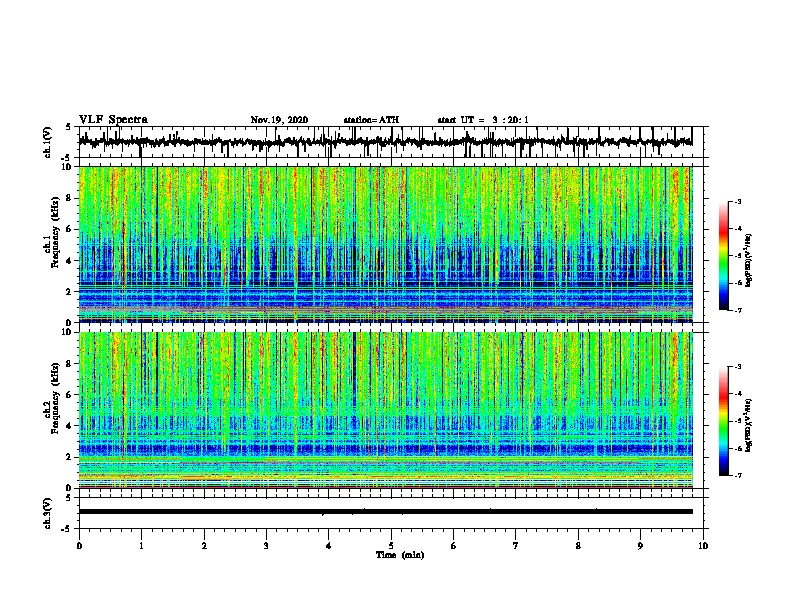
Task: Click the "5" tick on ch.1(V) axis
Action: [x=69, y=127]
